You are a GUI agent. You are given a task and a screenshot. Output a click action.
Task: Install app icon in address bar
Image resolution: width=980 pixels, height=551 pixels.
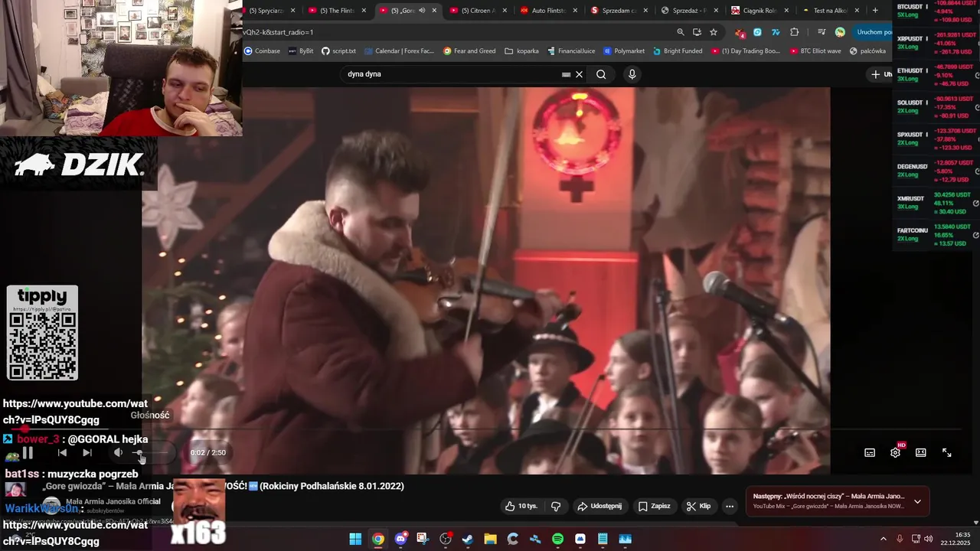(x=697, y=32)
